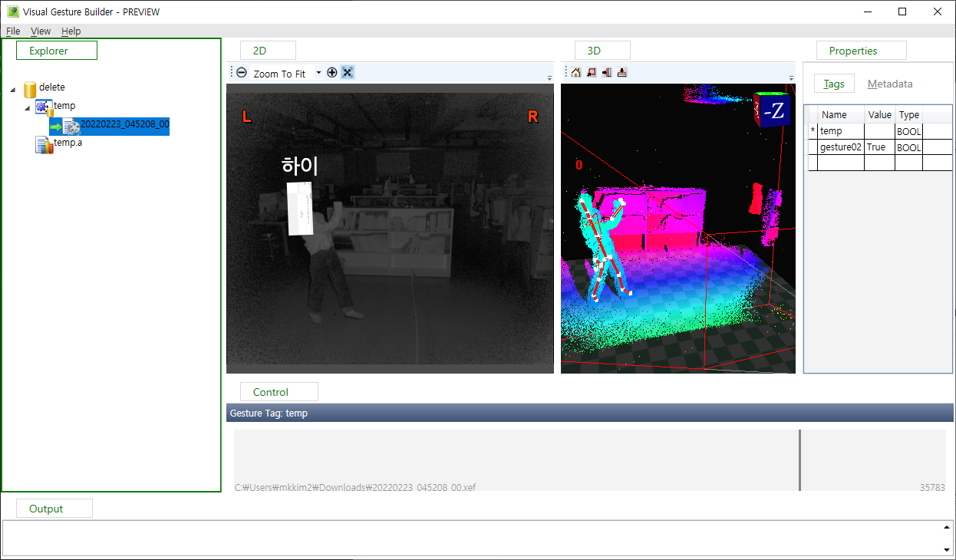This screenshot has width=956, height=560.
Task: Click the Visual Gesture Builder title bar icon
Action: (13, 12)
